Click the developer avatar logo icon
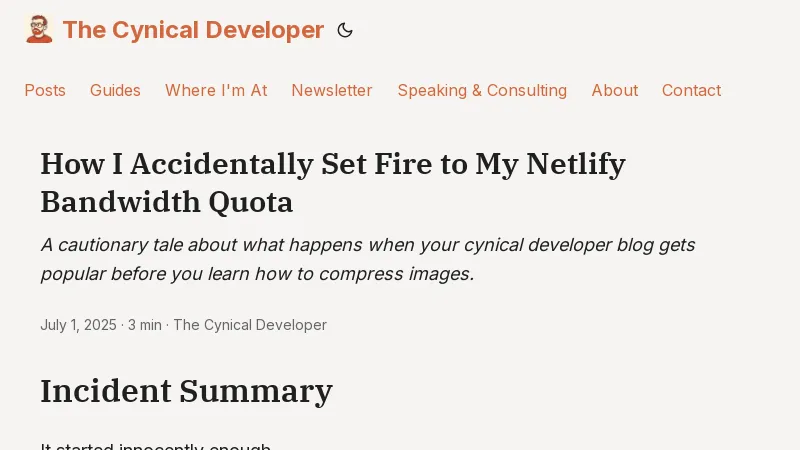This screenshot has height=450, width=800. 39,30
